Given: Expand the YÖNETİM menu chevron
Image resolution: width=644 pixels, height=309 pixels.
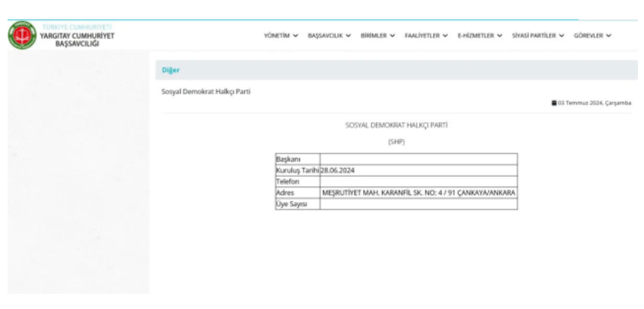Looking at the screenshot, I should (x=295, y=36).
